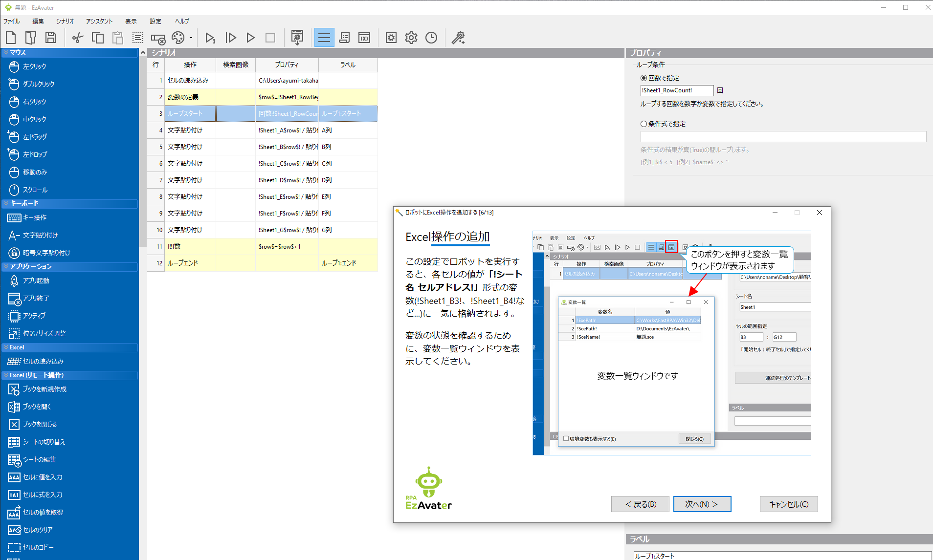Click the Save file toolbar icon
This screenshot has width=933, height=560.
coord(51,38)
